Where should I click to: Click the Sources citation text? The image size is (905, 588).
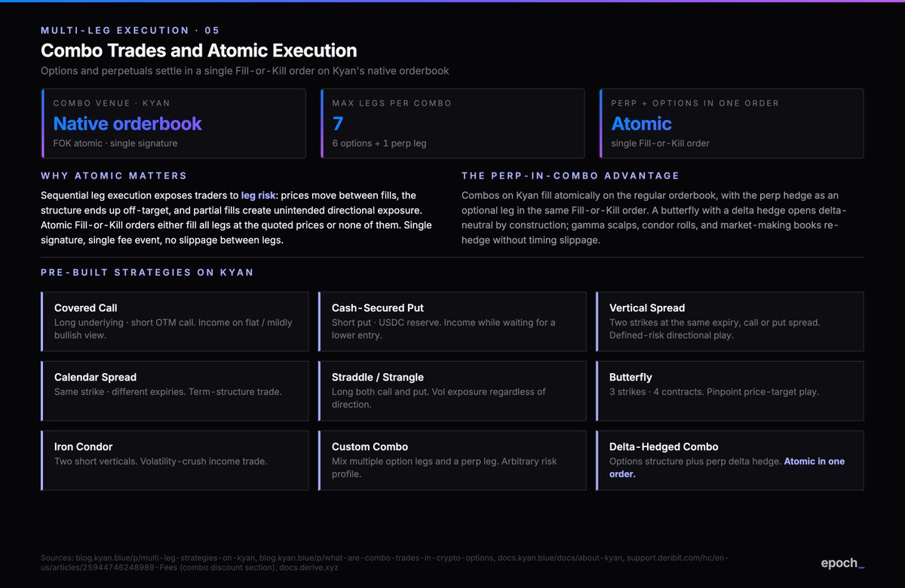(x=385, y=562)
